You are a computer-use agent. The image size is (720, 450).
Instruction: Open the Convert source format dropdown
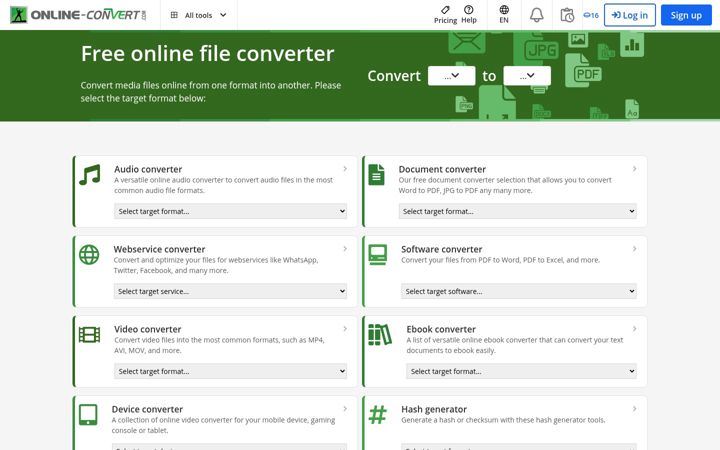click(x=451, y=76)
